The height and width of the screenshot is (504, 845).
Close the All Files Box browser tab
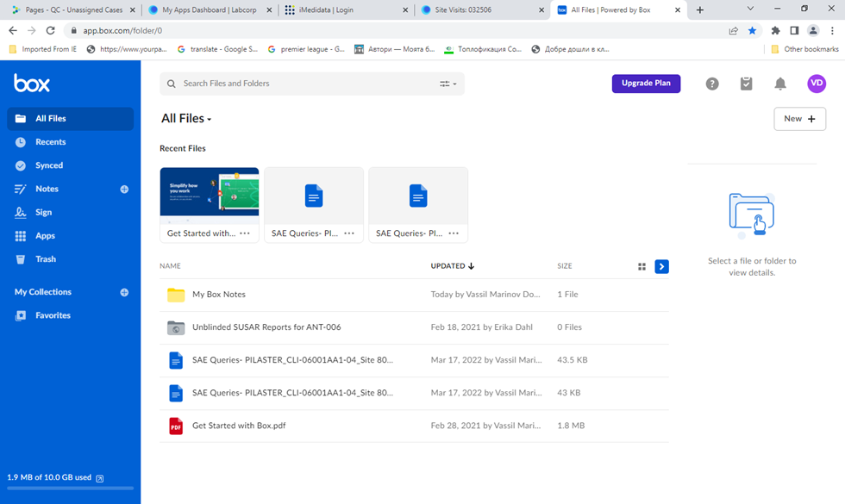point(678,10)
